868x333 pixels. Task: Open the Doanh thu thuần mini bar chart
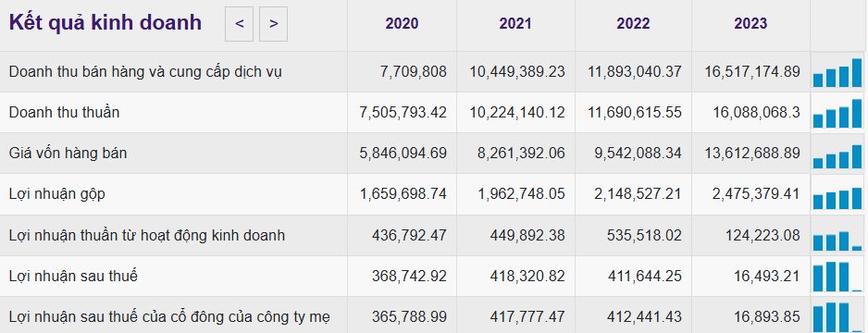click(x=837, y=113)
